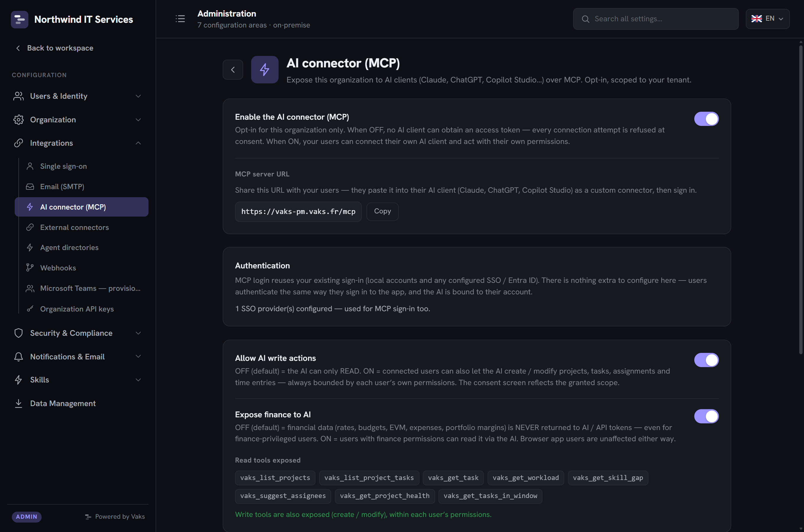Click the Security & Compliance shield icon
The image size is (804, 532).
click(19, 333)
